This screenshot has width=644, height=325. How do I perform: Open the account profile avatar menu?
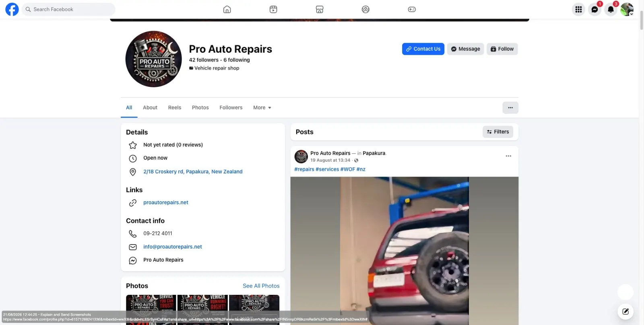(627, 9)
